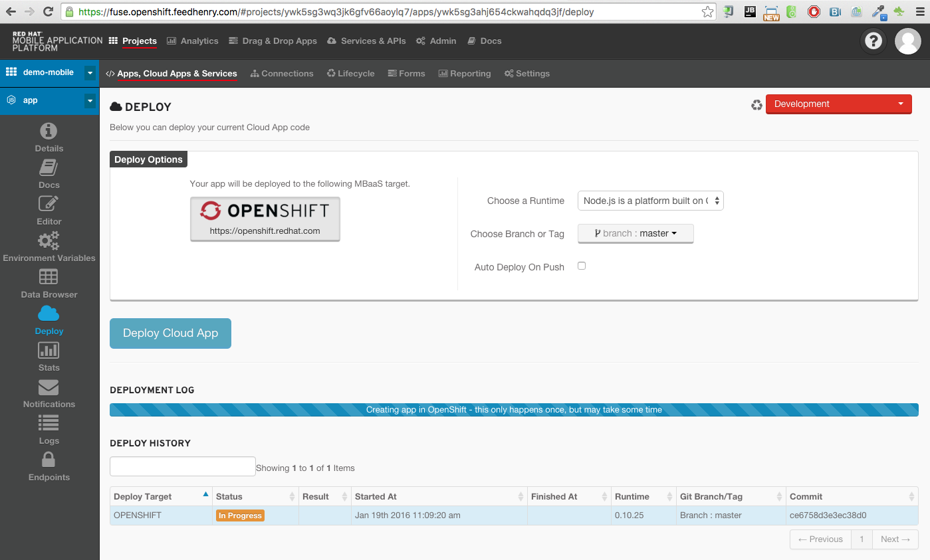Open the Docs sidebar section
This screenshot has width=930, height=560.
[x=49, y=175]
